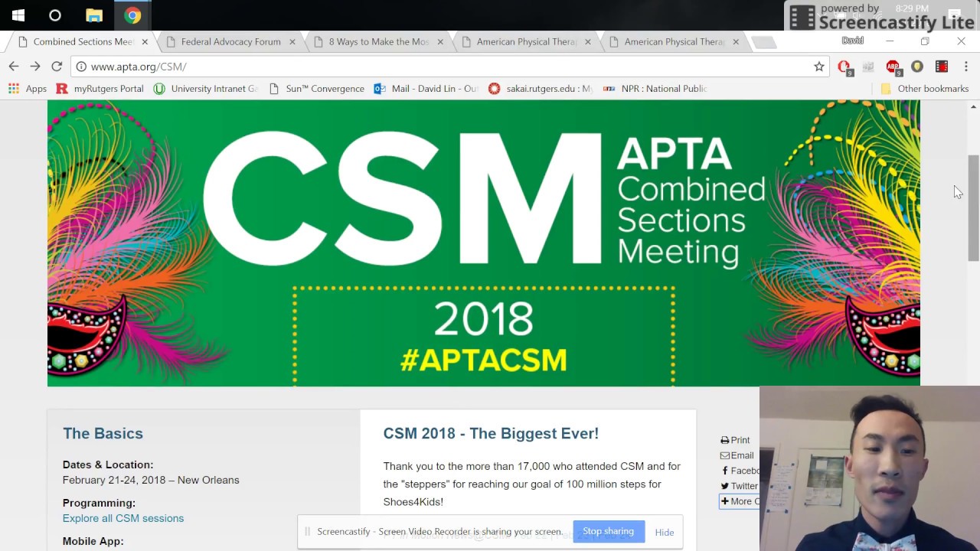Open the Apps grid in bookmarks bar
This screenshot has height=551, width=980.
pos(28,89)
